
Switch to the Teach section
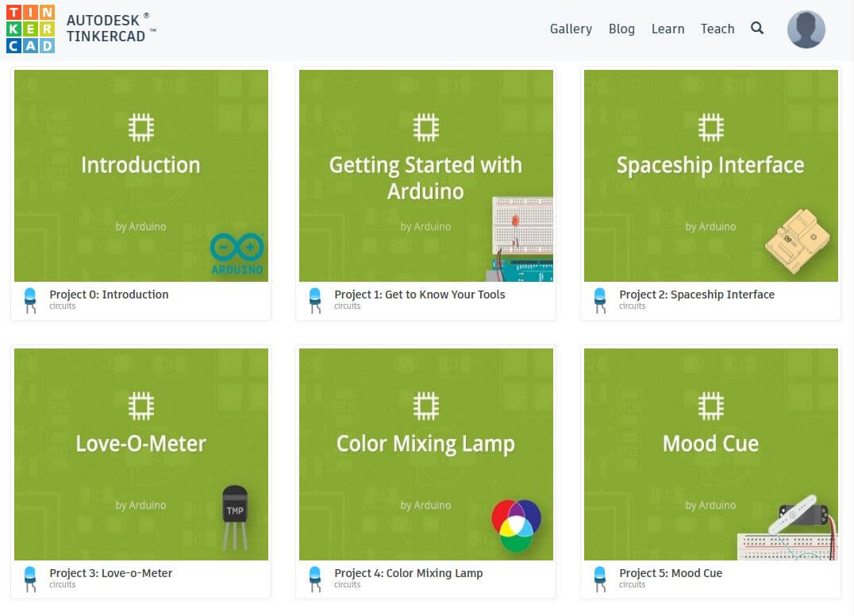[x=717, y=29]
